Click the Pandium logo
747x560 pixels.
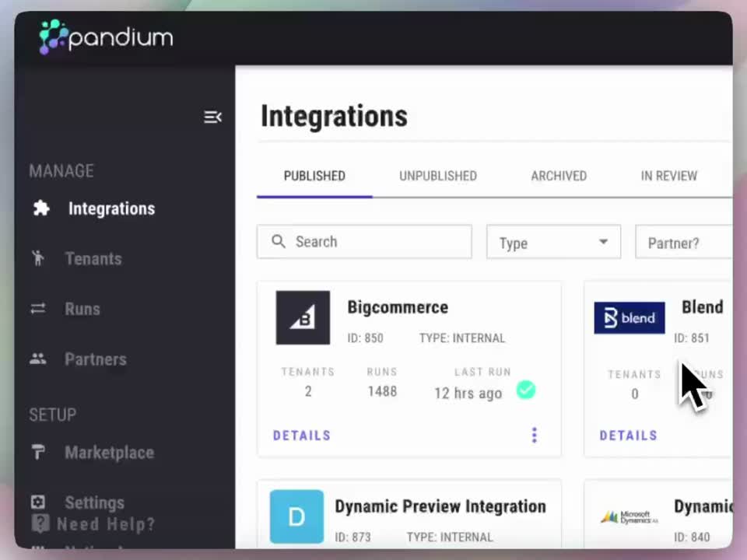pos(106,37)
